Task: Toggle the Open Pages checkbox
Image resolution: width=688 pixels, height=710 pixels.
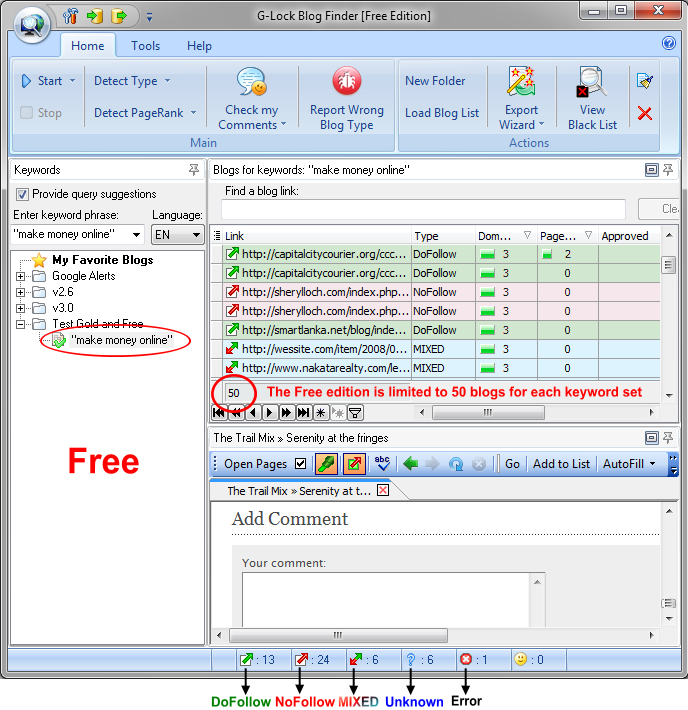Action: pyautogui.click(x=300, y=464)
